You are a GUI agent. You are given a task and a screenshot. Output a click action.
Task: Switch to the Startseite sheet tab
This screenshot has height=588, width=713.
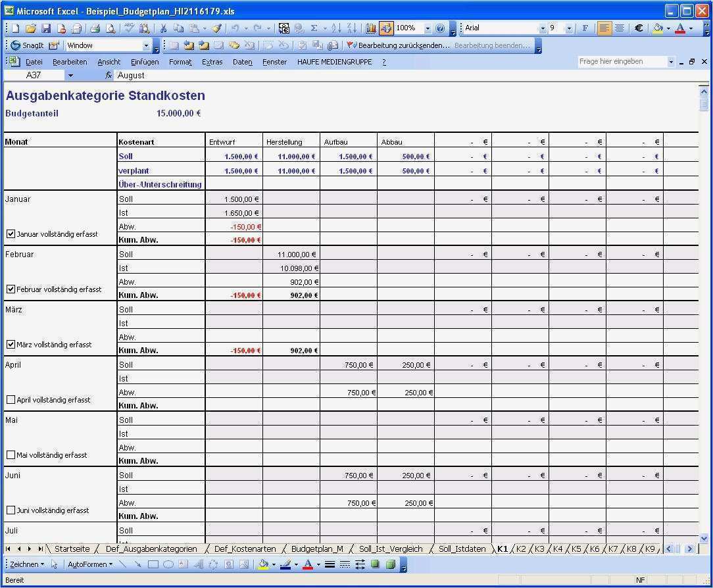72,549
